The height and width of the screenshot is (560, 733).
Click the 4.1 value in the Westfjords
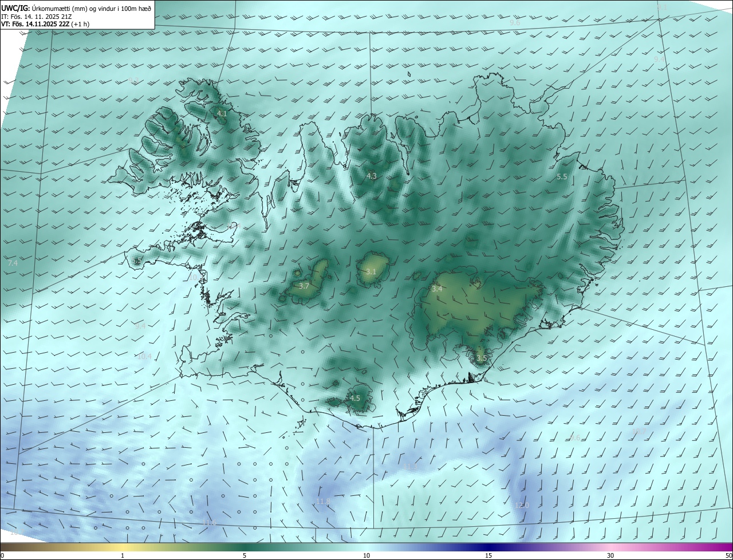coord(222,114)
